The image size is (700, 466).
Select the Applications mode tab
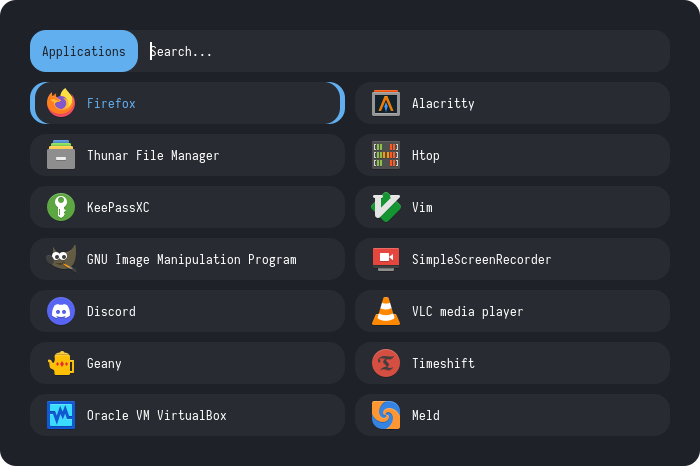pyautogui.click(x=84, y=51)
